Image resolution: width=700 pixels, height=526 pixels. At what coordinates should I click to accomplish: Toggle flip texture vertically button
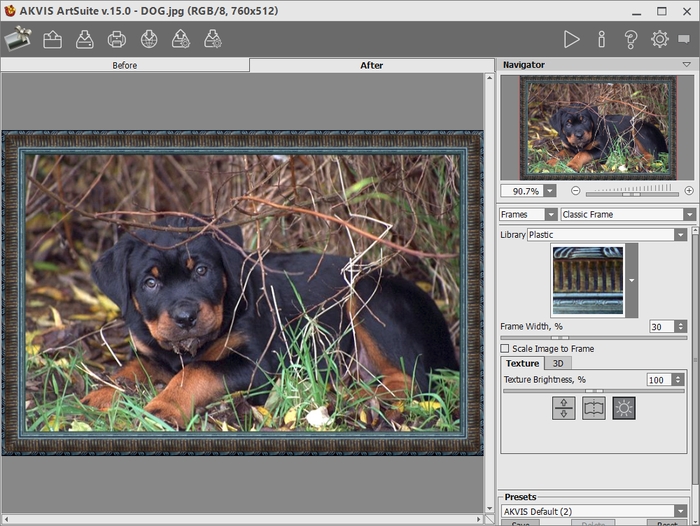[563, 408]
